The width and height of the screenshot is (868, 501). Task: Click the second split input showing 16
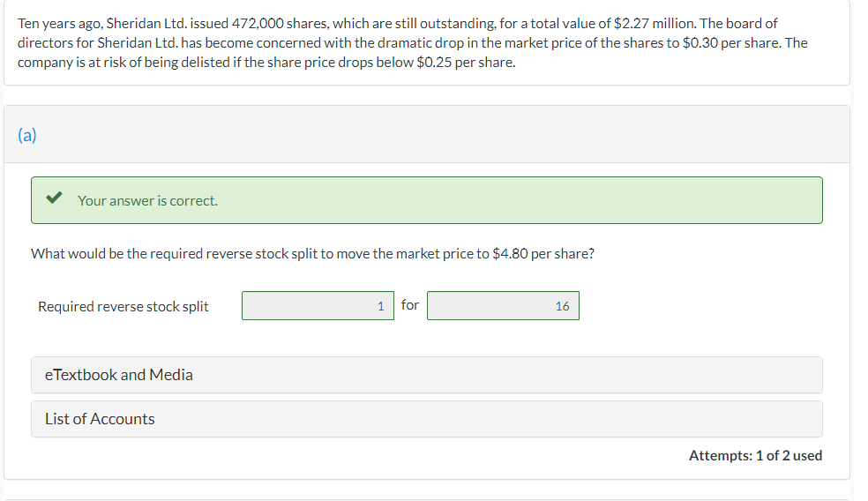pyautogui.click(x=503, y=305)
